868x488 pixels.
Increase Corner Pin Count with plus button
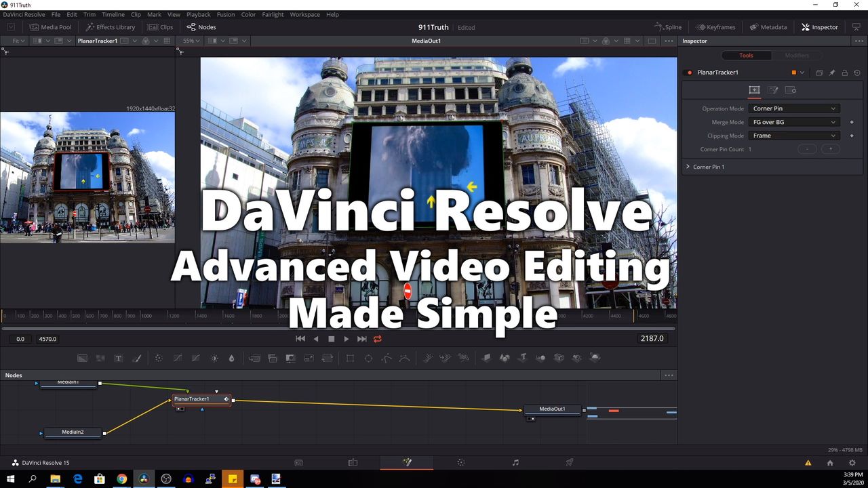[830, 149]
